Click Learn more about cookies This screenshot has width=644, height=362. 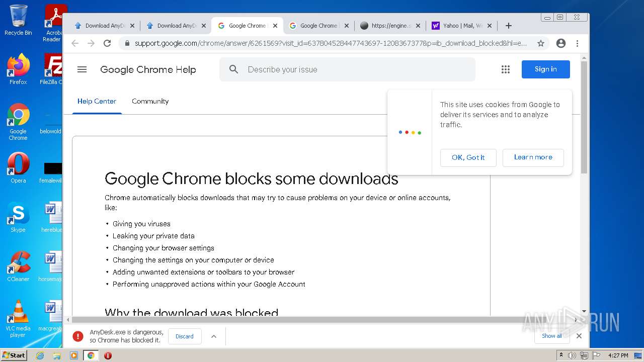[533, 157]
